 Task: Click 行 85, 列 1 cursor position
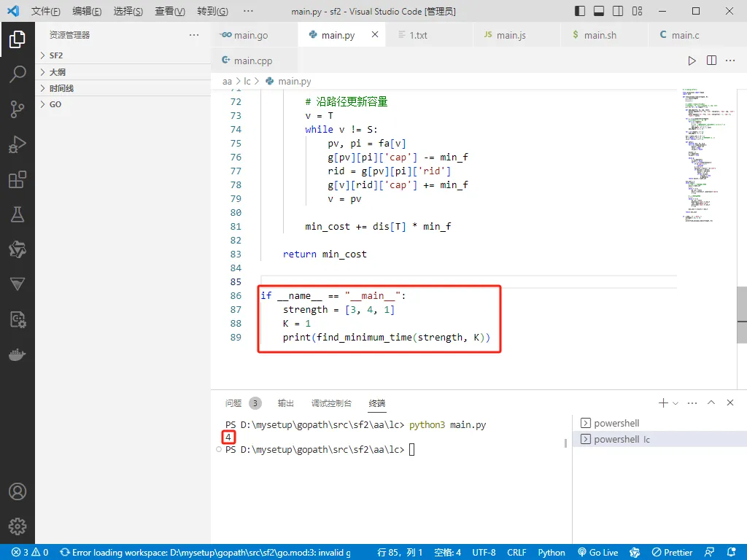coord(400,553)
